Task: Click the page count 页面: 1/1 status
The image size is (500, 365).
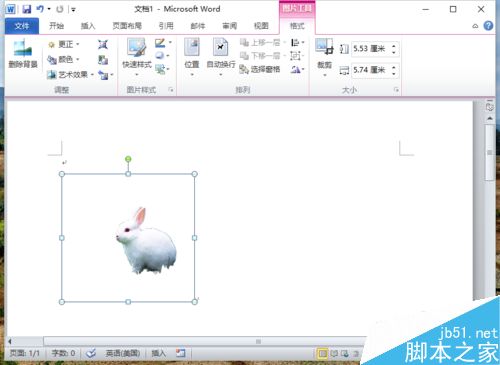Action: [x=25, y=353]
